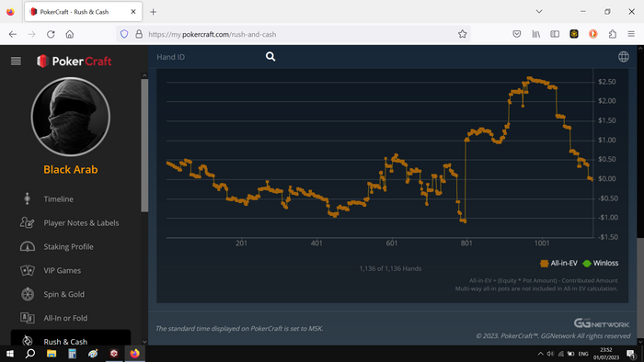Click the All-In or Fold icon
This screenshot has width=644, height=362.
27,318
